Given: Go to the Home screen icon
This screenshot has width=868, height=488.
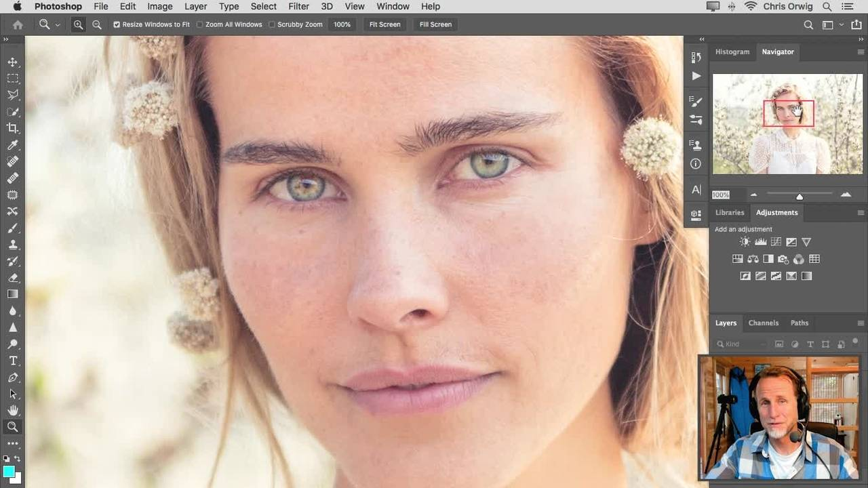Looking at the screenshot, I should [18, 24].
